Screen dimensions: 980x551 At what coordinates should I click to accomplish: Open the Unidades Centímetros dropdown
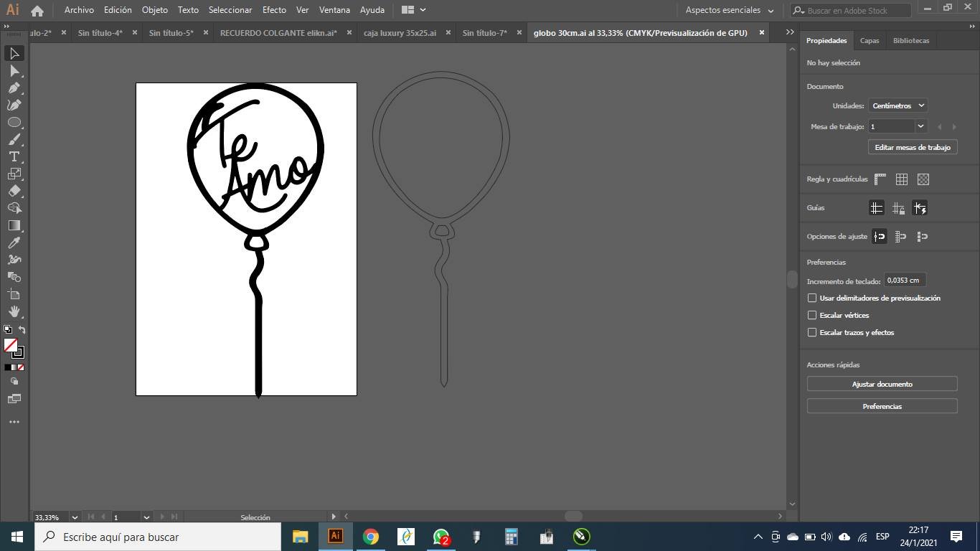(897, 105)
